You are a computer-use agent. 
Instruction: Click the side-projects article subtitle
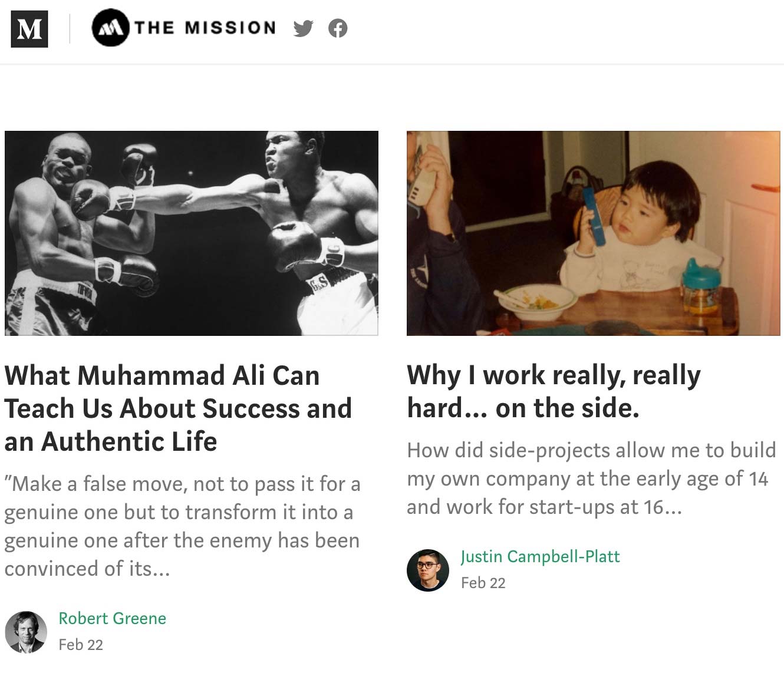(591, 478)
